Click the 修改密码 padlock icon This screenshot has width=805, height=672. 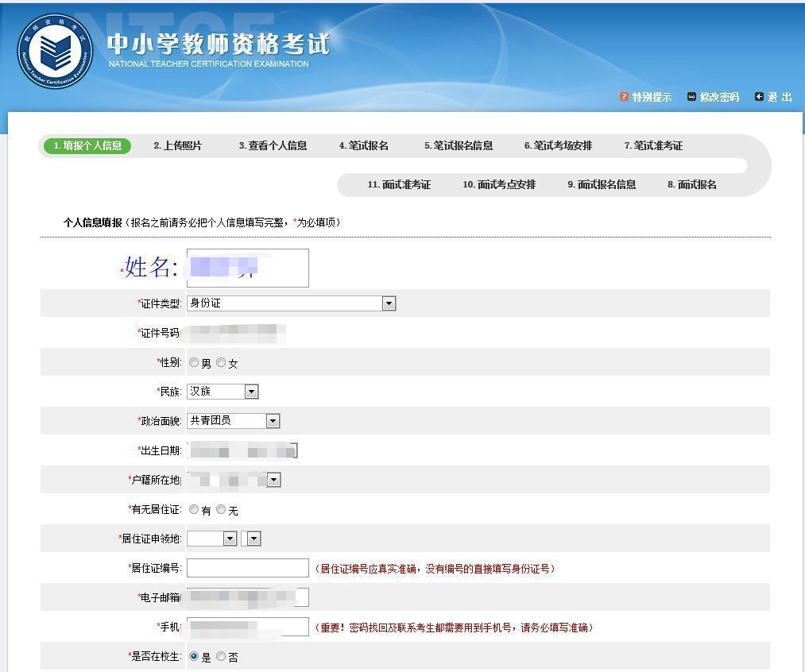(x=690, y=96)
